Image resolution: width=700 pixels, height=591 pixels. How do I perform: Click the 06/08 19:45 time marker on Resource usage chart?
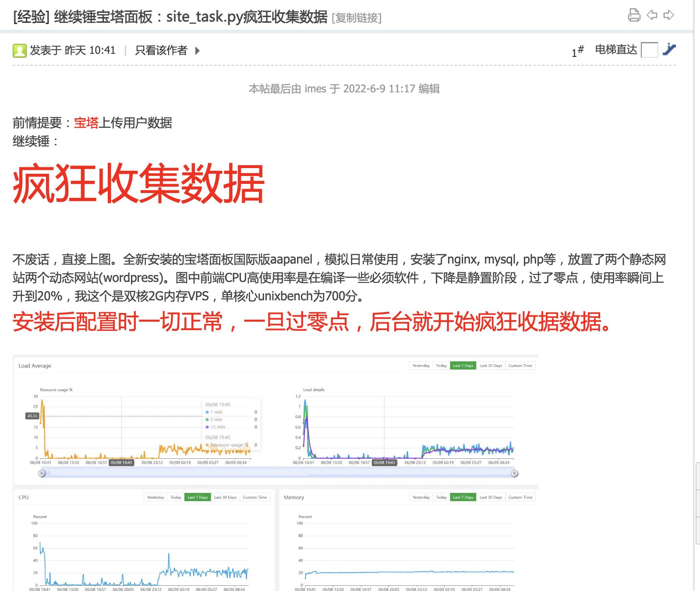121,462
